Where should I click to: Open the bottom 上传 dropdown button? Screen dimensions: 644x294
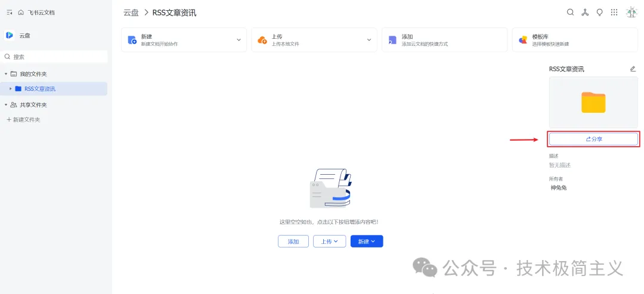[x=329, y=242]
